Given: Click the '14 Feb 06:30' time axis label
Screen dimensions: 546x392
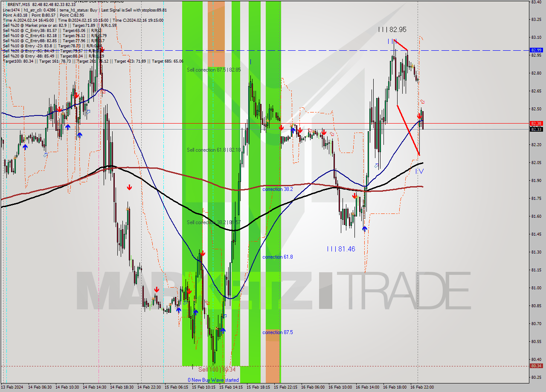Looking at the screenshot, I should 40,387.
